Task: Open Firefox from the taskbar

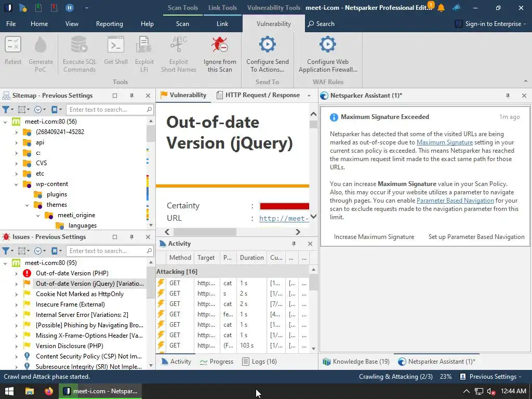Action: pos(49,391)
